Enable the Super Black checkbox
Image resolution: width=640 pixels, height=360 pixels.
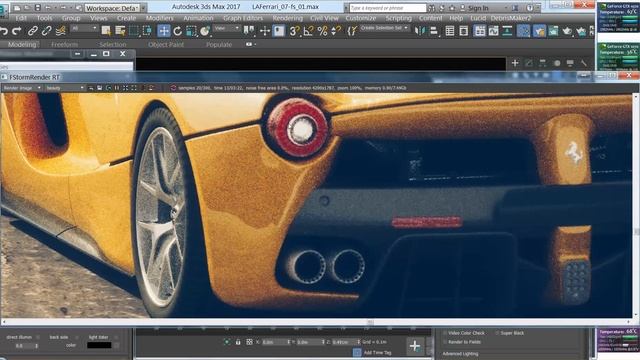pos(497,333)
